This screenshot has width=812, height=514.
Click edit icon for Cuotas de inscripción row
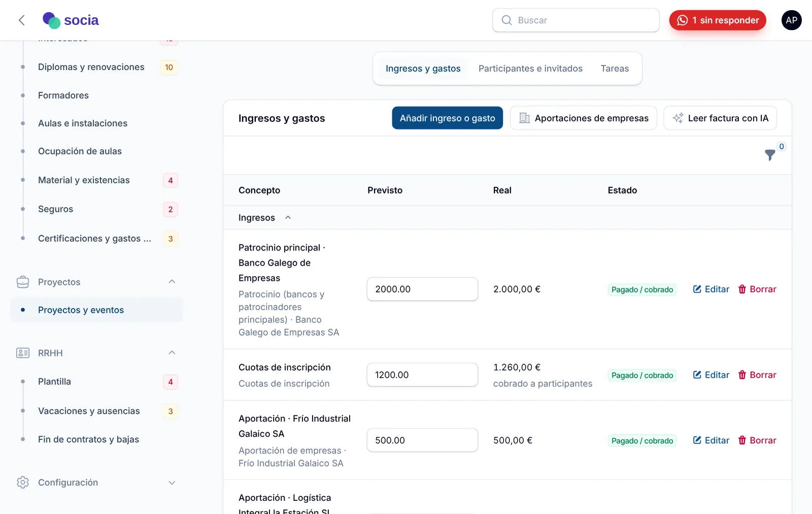697,375
